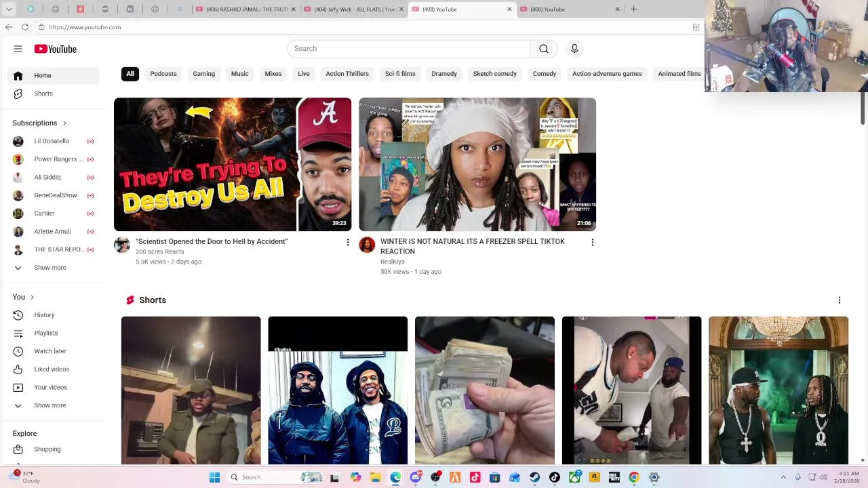Open Google Chrome from the taskbar
This screenshot has width=868, height=488.
pos(634,477)
